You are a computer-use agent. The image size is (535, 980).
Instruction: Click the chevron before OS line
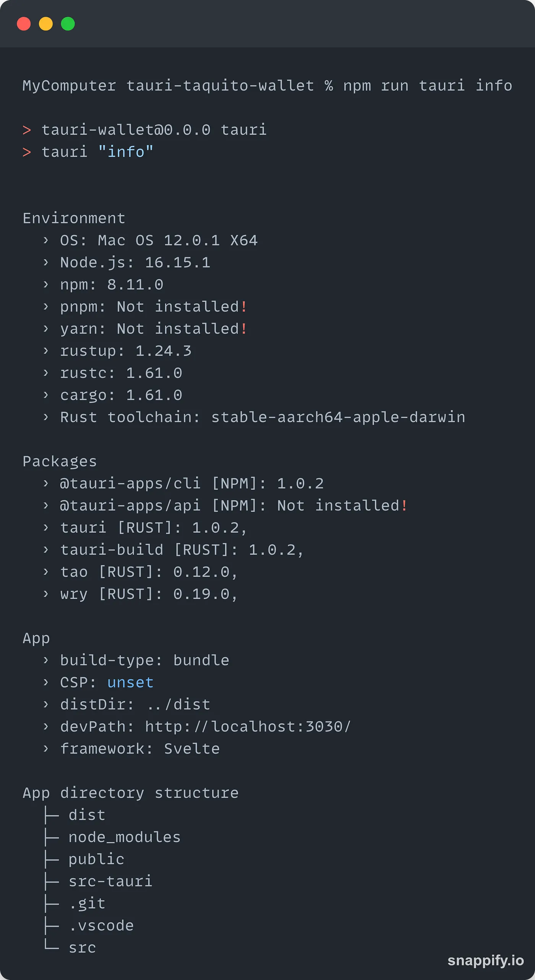(46, 240)
